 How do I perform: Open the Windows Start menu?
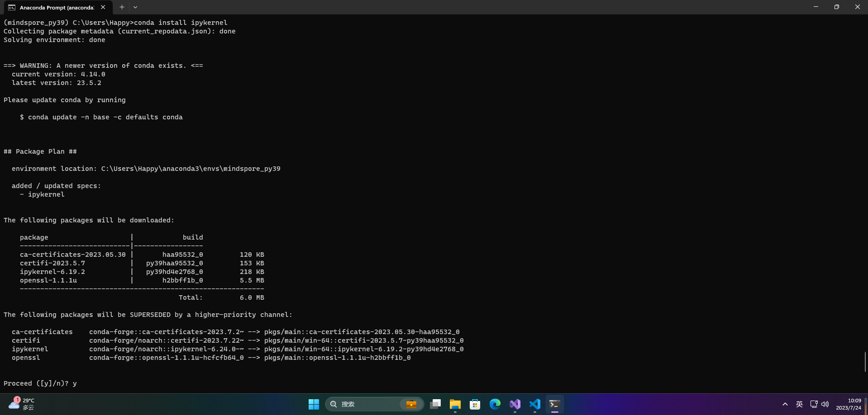(314, 404)
